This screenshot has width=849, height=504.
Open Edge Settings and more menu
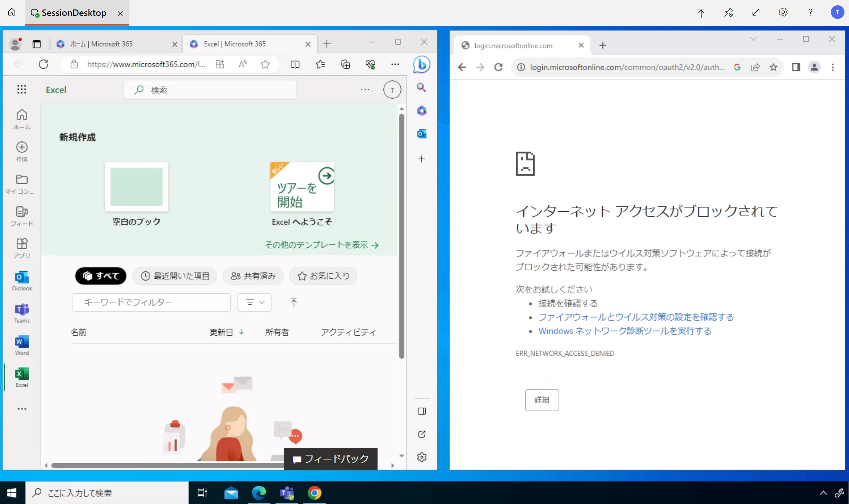click(395, 64)
